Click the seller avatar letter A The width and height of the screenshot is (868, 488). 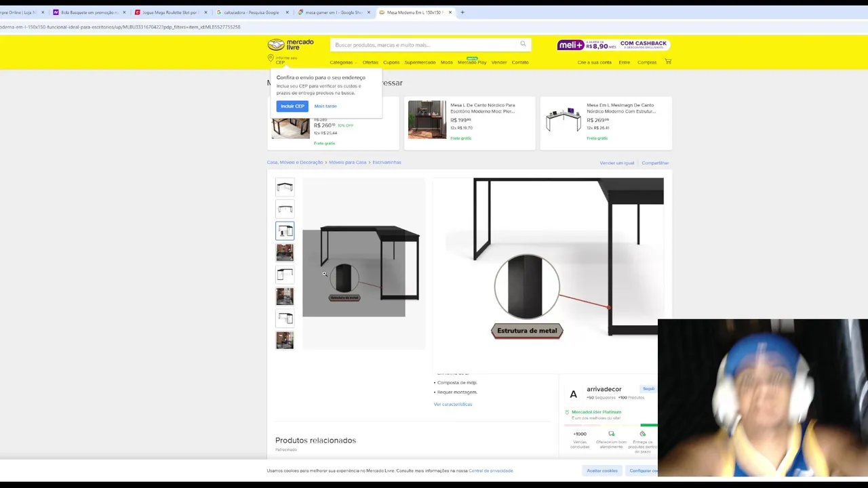point(574,394)
